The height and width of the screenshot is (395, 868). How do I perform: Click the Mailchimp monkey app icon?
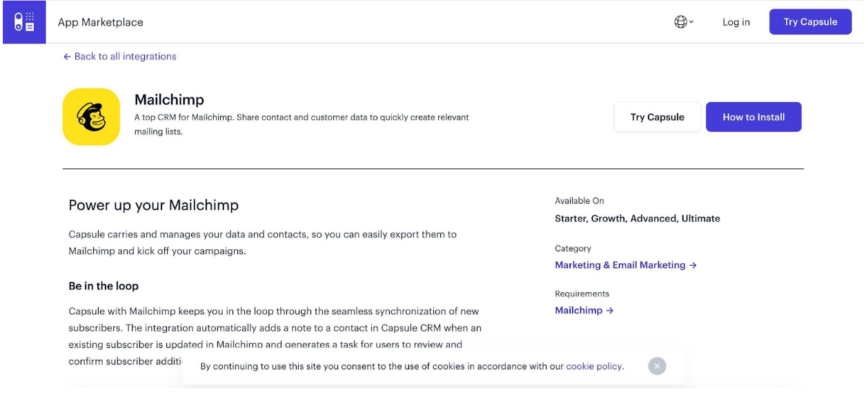91,117
